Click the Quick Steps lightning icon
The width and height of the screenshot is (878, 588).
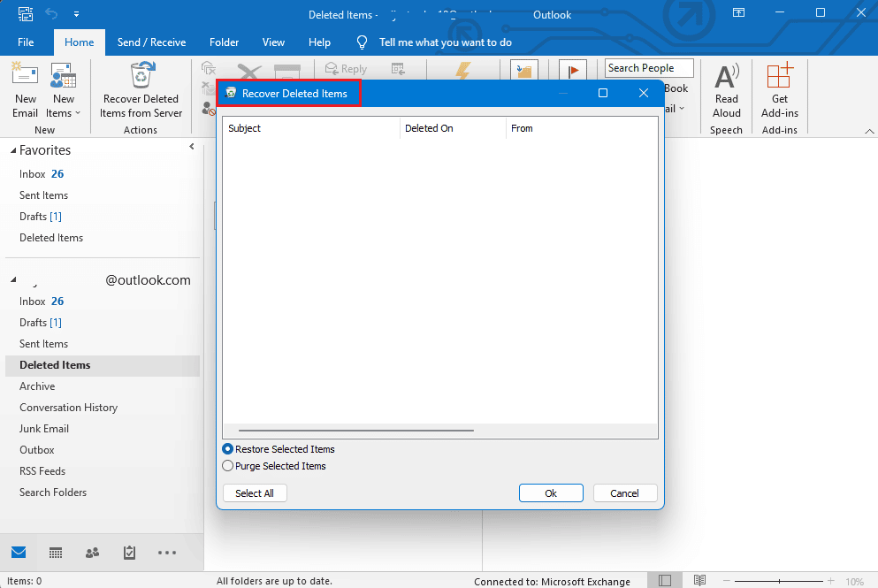click(463, 70)
